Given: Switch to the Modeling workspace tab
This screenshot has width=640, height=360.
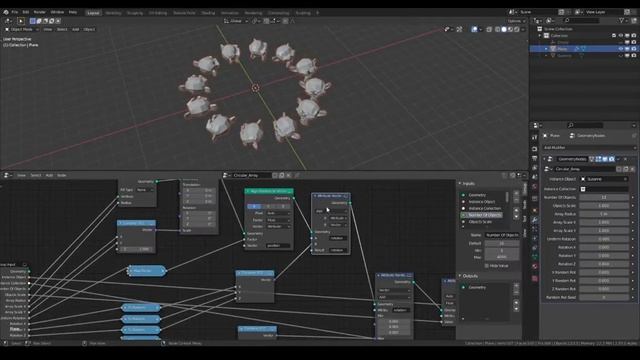Looking at the screenshot, I should point(113,13).
